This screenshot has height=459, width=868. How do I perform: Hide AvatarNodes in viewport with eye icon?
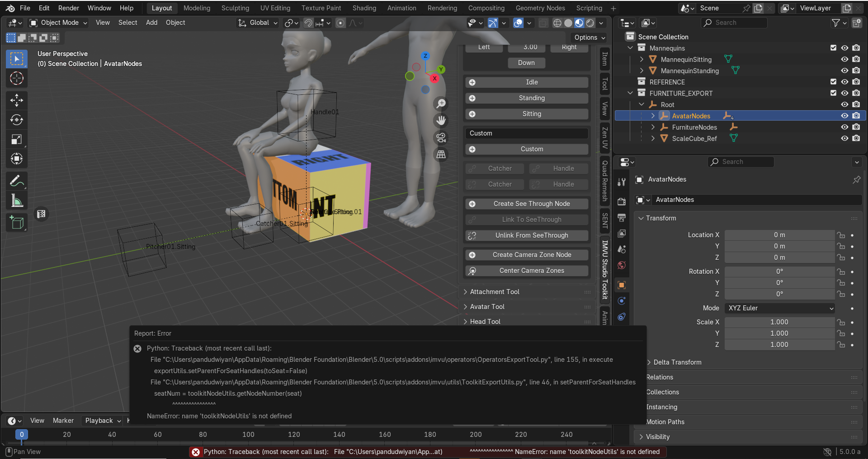click(x=844, y=116)
